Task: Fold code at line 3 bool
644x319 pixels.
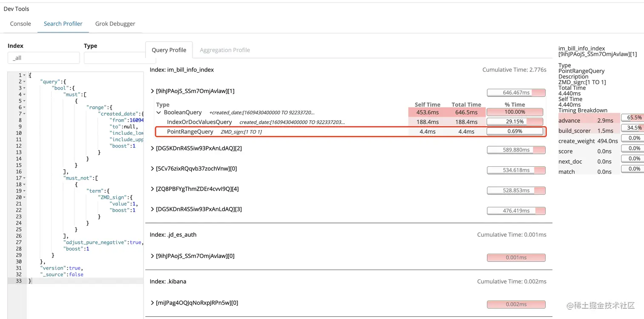Action: 24,88
